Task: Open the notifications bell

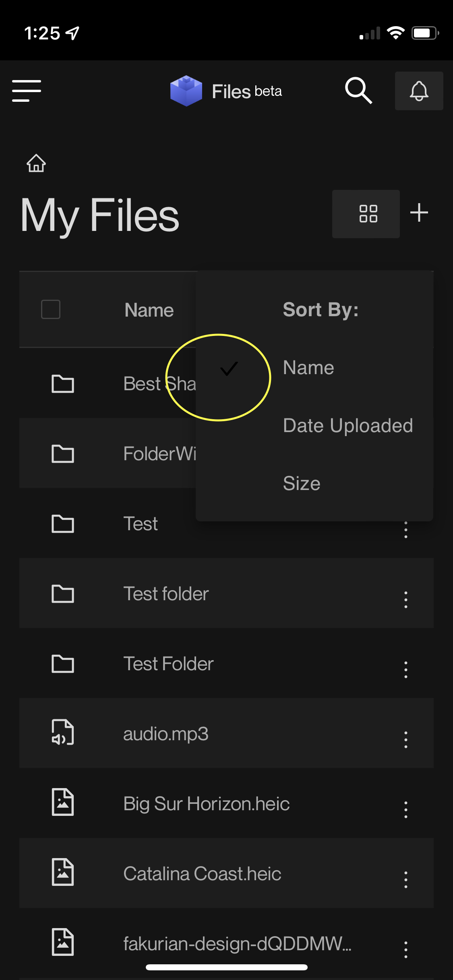Action: coord(419,91)
